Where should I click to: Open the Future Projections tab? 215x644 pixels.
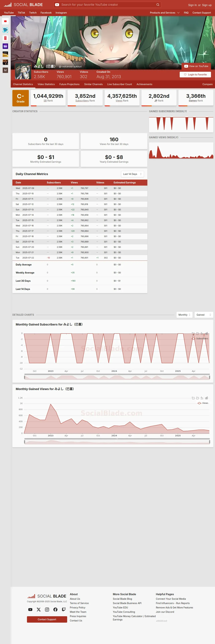(69, 84)
